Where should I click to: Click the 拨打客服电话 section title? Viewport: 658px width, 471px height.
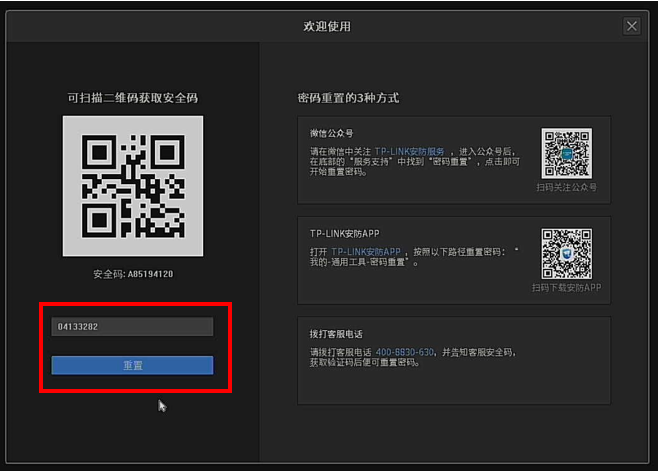tap(336, 334)
